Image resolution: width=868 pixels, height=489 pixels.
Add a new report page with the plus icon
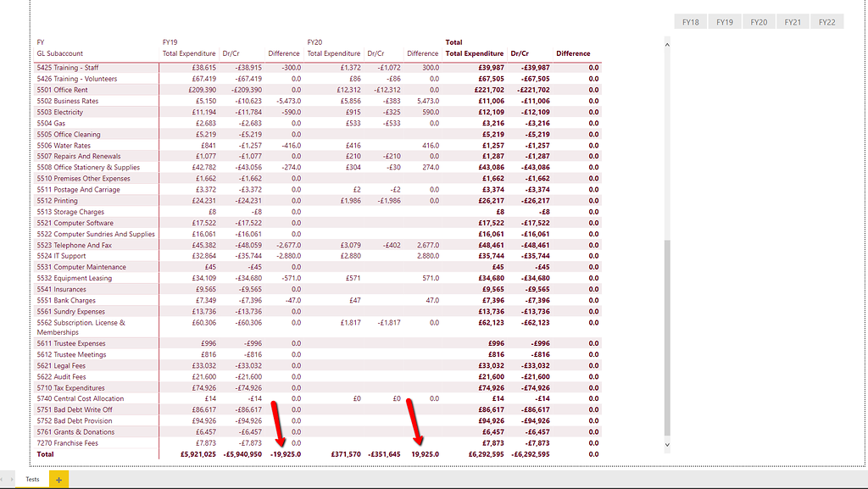[58, 479]
